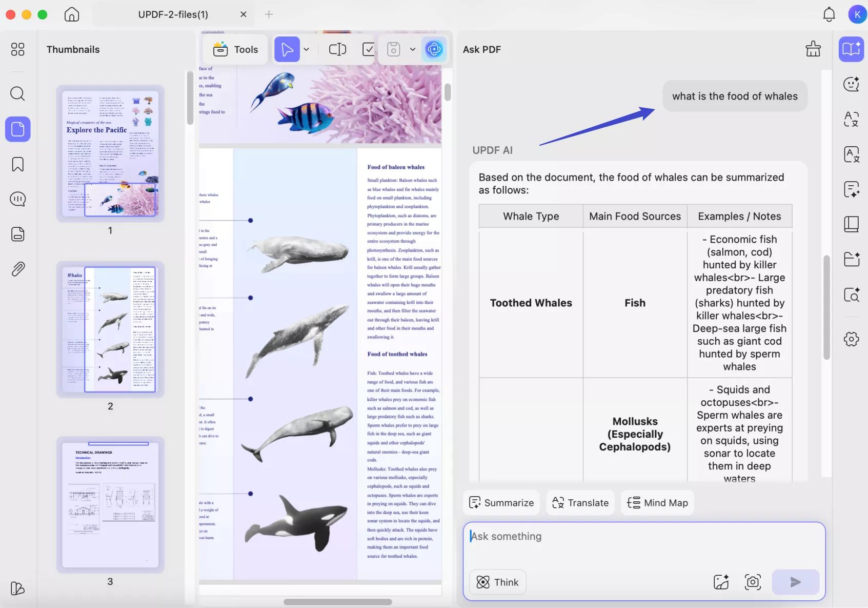Open the notifications bell
Screen dimensions: 868x608
pyautogui.click(x=829, y=14)
